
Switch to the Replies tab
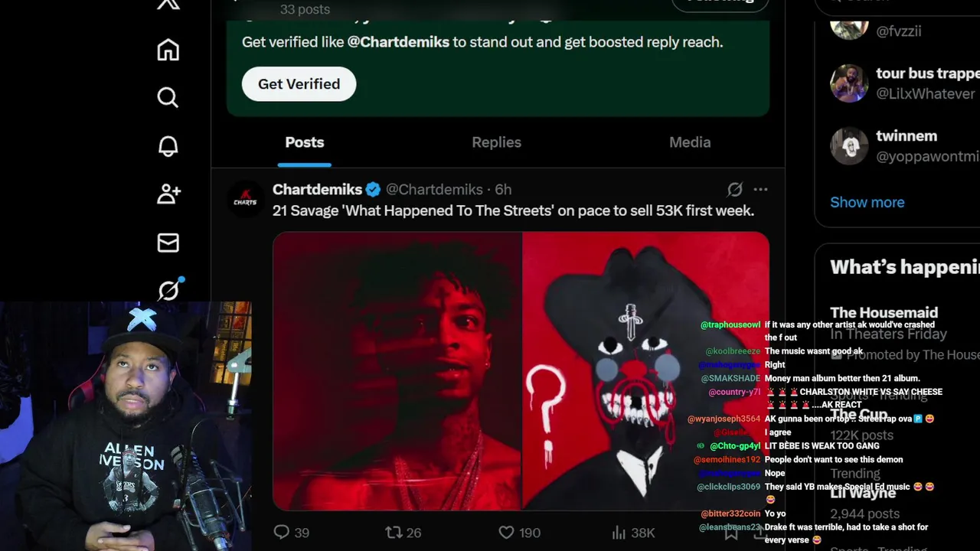496,142
